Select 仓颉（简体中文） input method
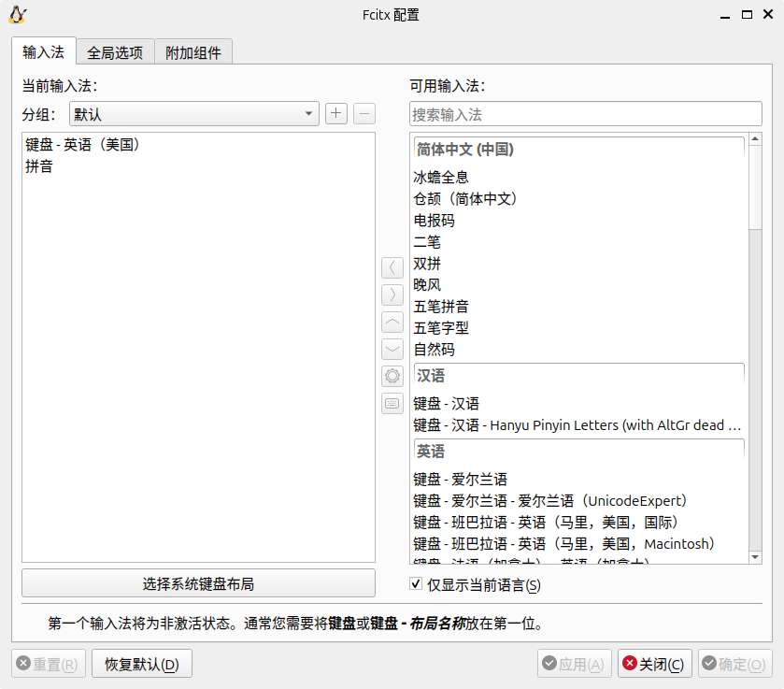This screenshot has height=689, width=784. pos(579,198)
